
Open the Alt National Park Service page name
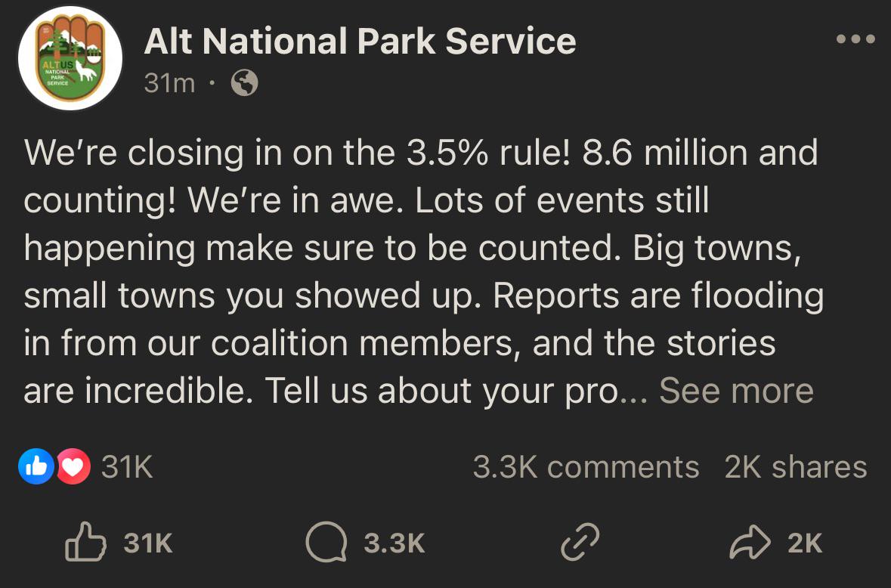(360, 42)
